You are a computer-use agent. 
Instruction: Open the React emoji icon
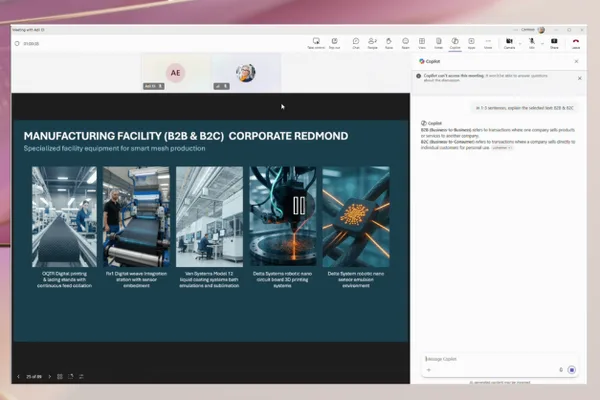coord(405,43)
